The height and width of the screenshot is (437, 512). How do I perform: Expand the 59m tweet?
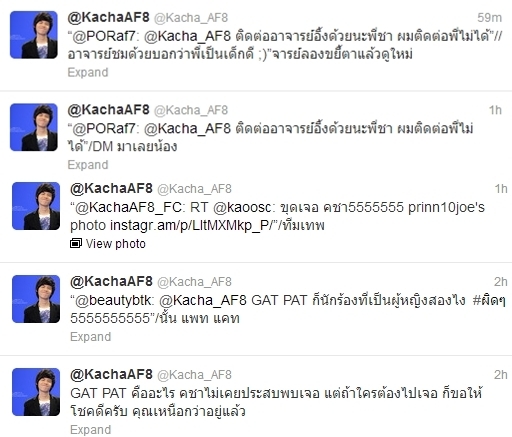click(88, 72)
